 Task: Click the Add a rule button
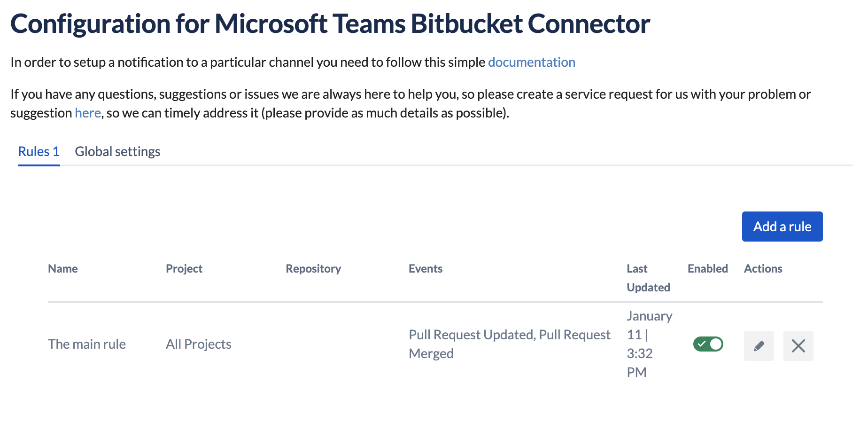[x=782, y=226]
